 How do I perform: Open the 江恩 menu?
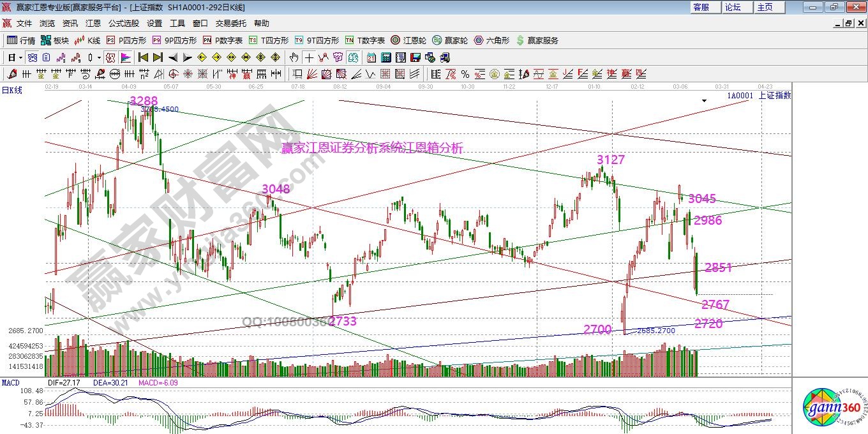[93, 23]
